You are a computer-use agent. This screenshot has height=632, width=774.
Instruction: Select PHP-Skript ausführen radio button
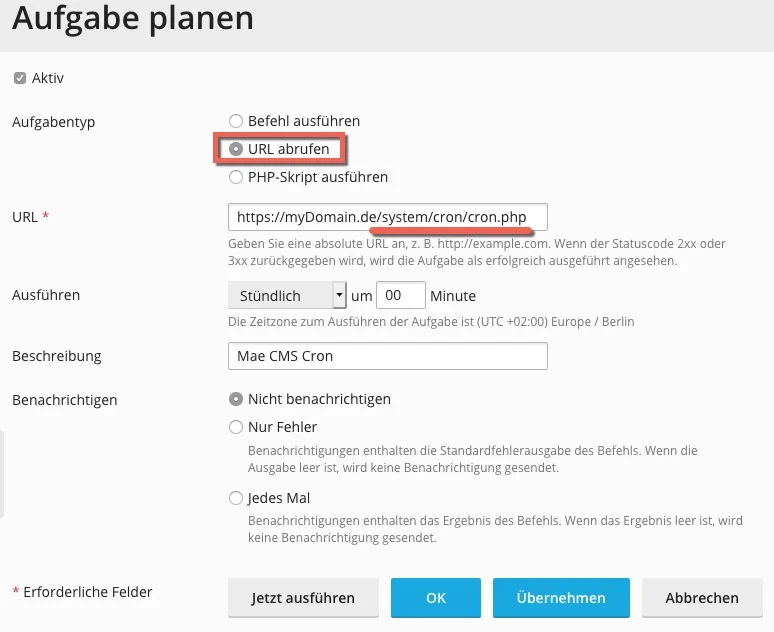click(x=236, y=177)
